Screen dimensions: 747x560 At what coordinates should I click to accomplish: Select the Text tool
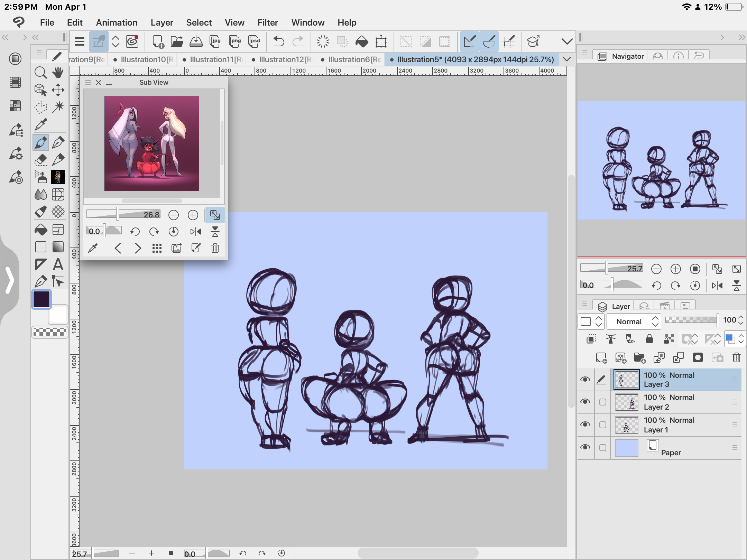click(58, 265)
